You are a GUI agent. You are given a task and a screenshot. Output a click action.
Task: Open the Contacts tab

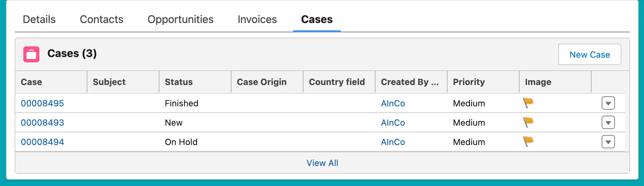[x=101, y=19]
